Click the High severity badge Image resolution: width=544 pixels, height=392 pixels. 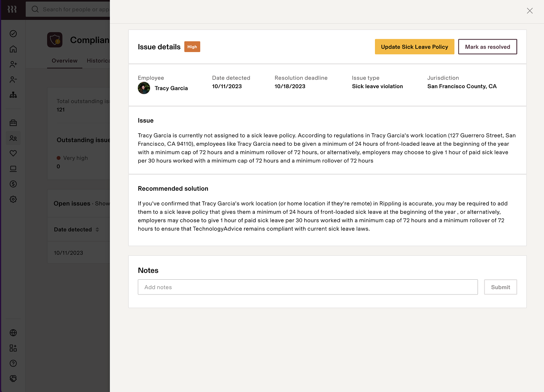pos(192,47)
